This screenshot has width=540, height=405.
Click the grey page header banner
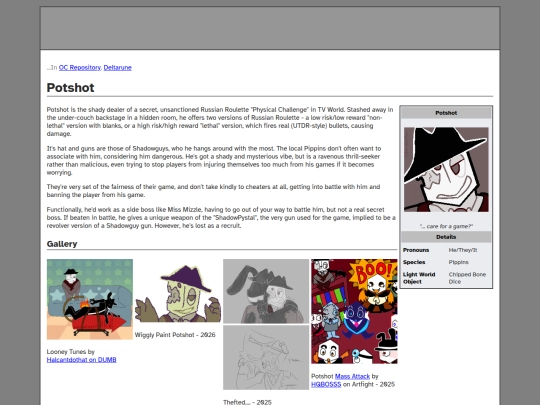[x=270, y=28]
